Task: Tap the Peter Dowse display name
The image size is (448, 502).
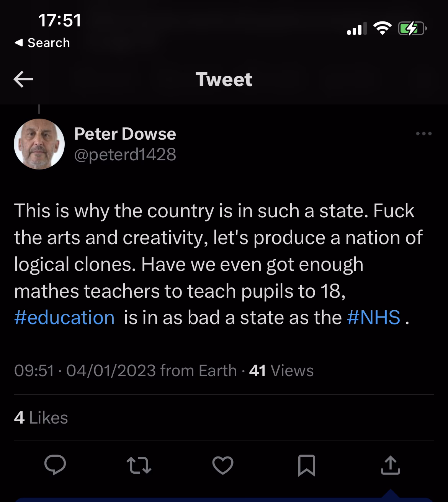Action: coord(125,134)
